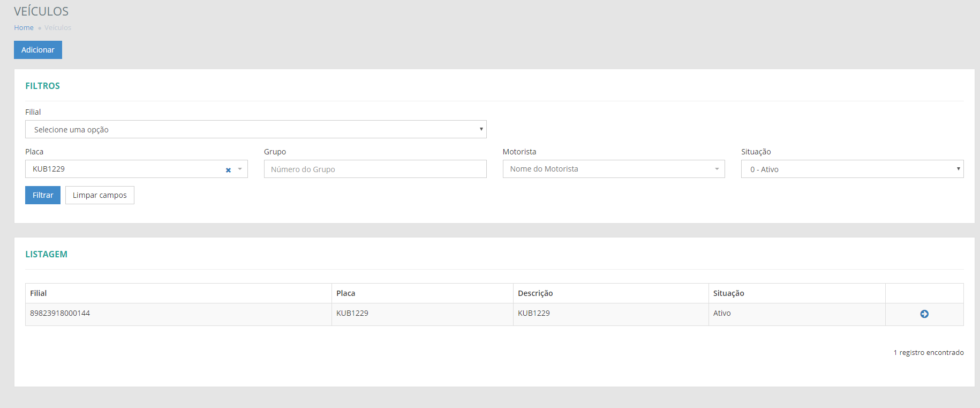Image resolution: width=980 pixels, height=408 pixels.
Task: Click the Descrição column header
Action: tap(535, 293)
